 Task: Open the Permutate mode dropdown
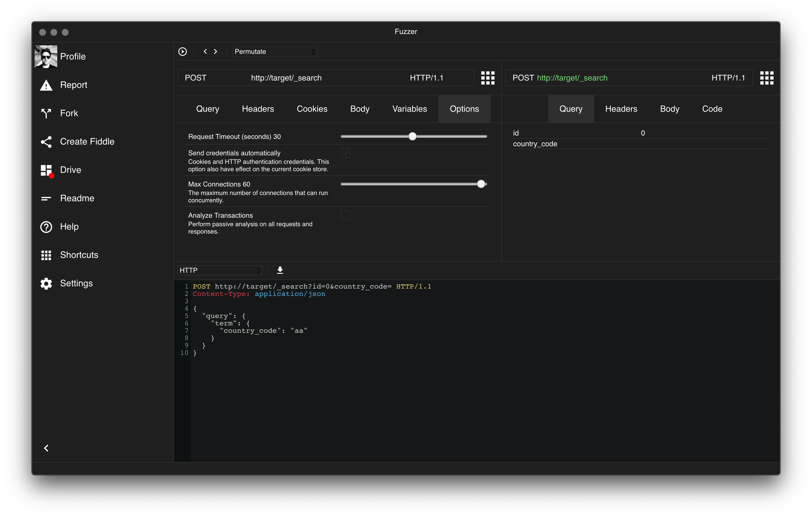[274, 52]
